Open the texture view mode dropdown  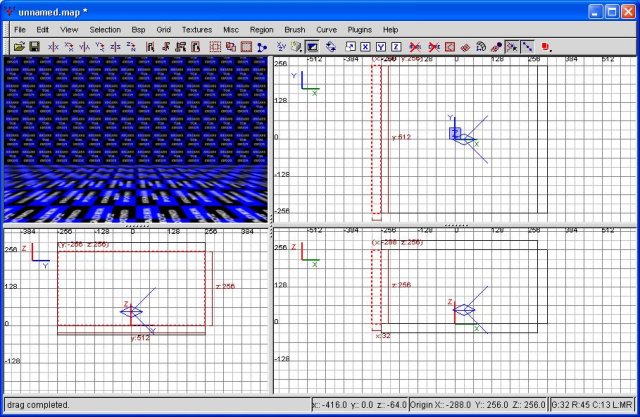point(297,47)
